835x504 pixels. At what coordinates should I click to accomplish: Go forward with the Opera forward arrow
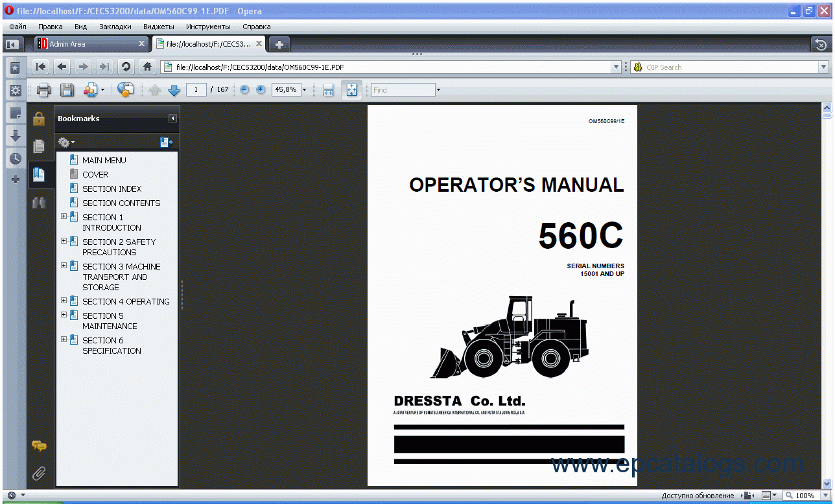click(x=83, y=67)
